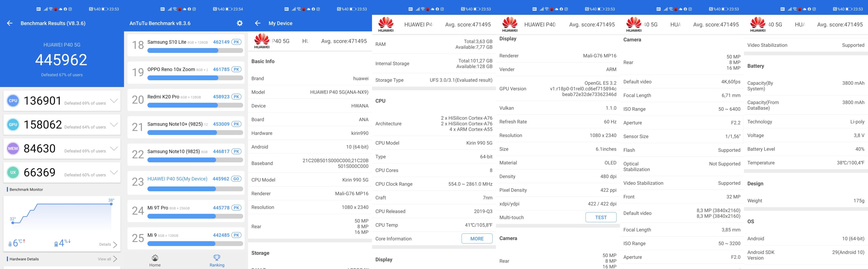The width and height of the screenshot is (868, 269).
Task: Select Pixel Density 422 ppi row
Action: click(558, 190)
